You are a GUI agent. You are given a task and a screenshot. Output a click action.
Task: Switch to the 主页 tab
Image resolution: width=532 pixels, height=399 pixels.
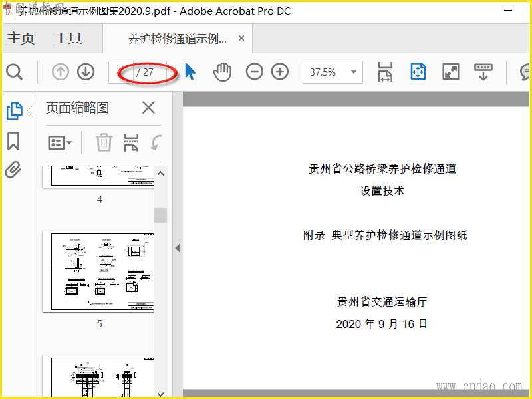coord(21,38)
